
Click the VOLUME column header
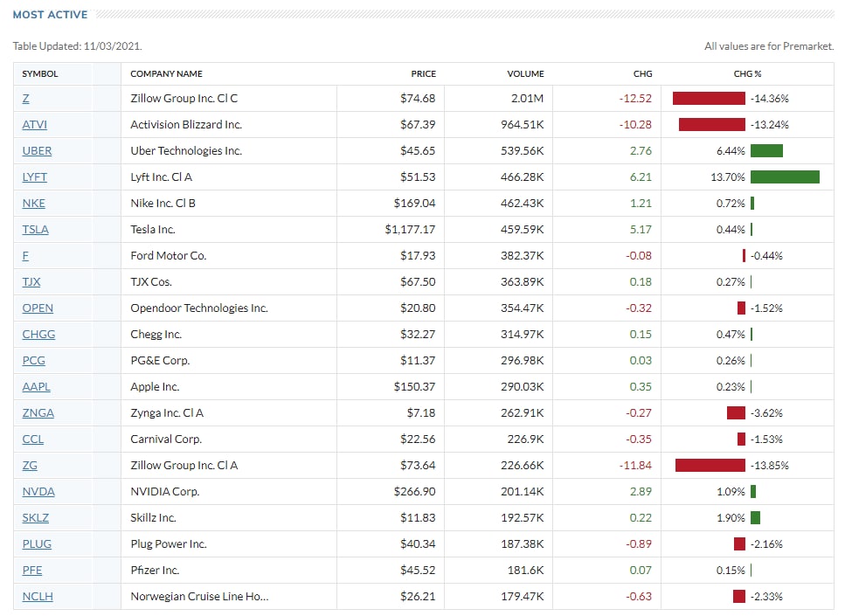coord(525,74)
